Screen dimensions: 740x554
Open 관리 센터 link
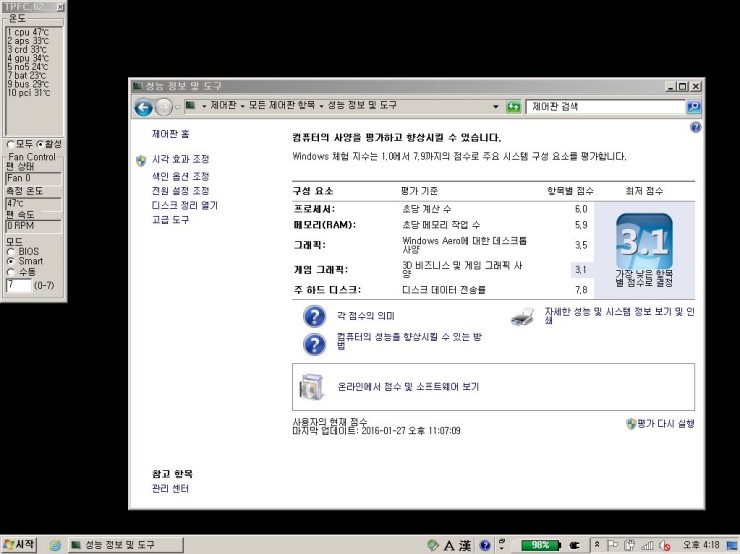[x=170, y=488]
